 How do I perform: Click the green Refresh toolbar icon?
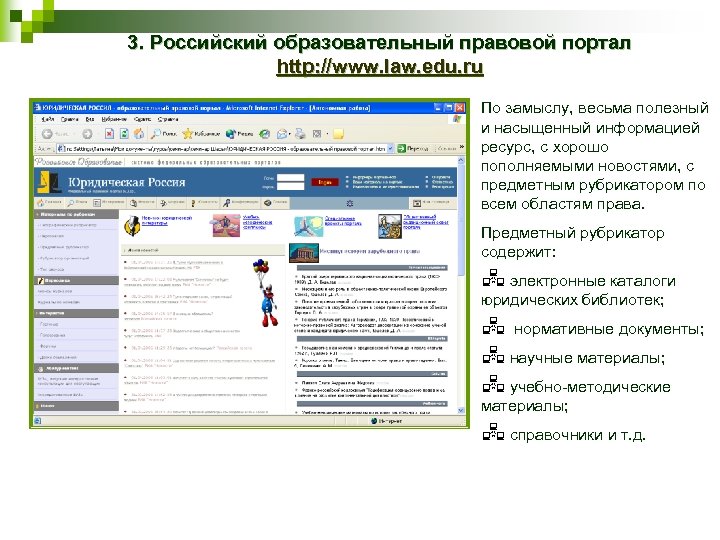point(124,134)
